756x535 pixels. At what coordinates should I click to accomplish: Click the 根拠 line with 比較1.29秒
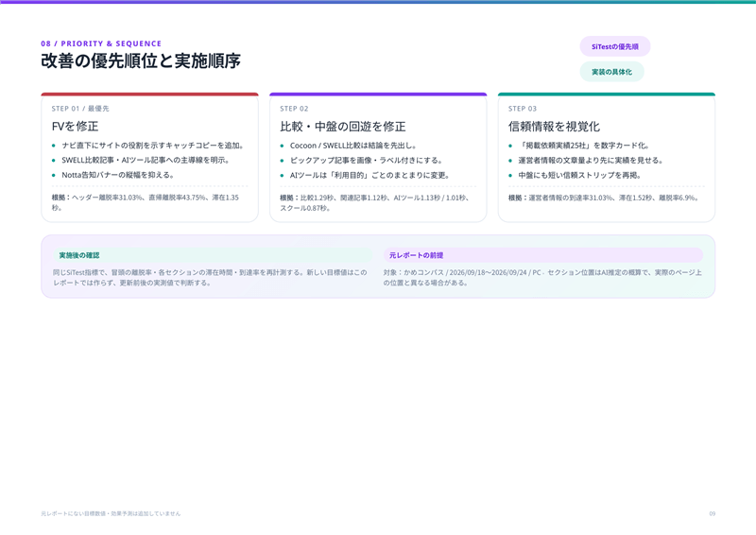(x=376, y=202)
